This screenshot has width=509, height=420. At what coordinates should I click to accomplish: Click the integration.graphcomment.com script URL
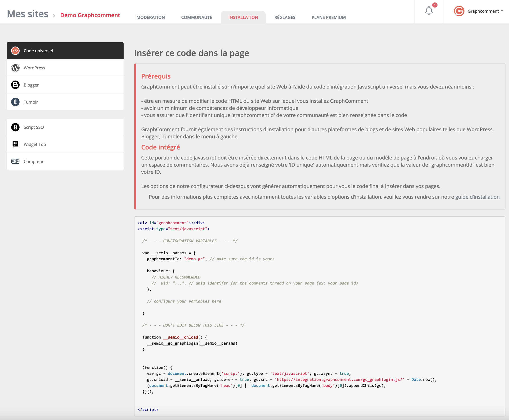[x=339, y=379]
